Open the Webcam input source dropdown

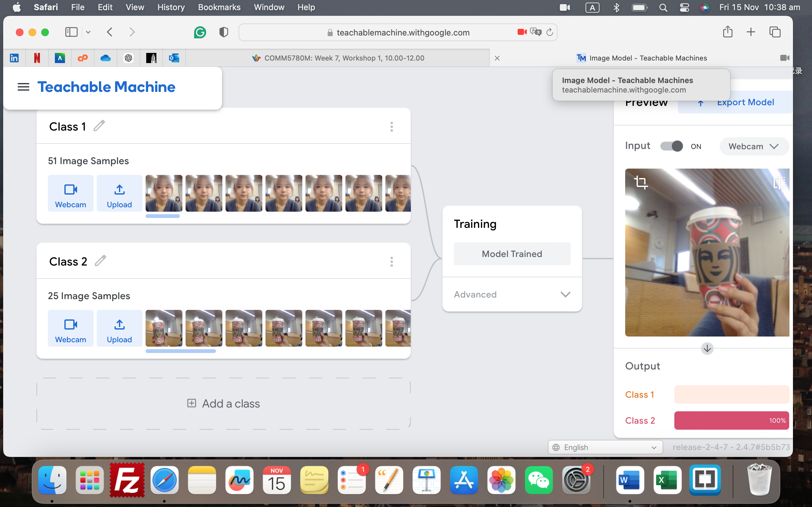(x=753, y=146)
